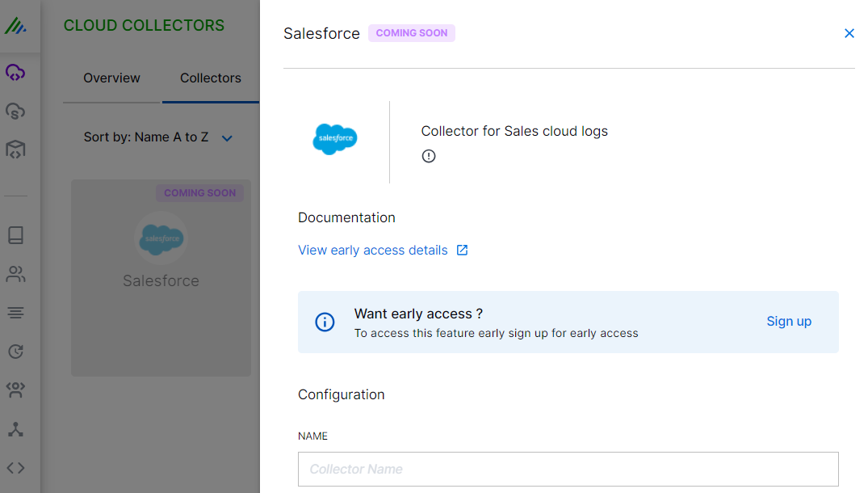This screenshot has height=493, width=868.
Task: Click into the Collector Name input field
Action: [x=568, y=469]
